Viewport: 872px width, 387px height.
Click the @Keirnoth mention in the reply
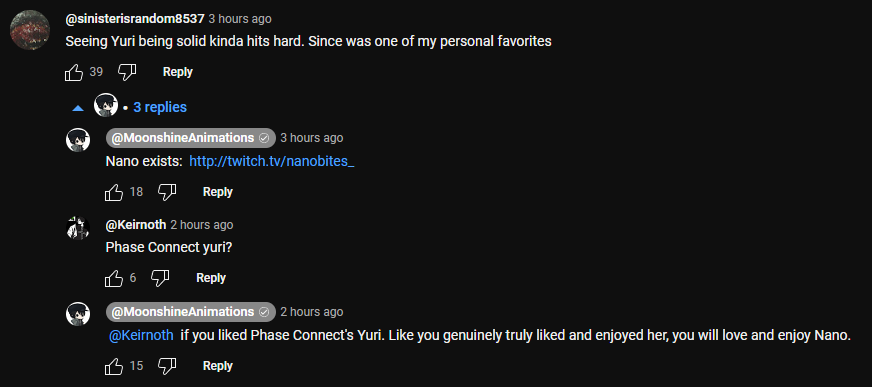click(141, 336)
